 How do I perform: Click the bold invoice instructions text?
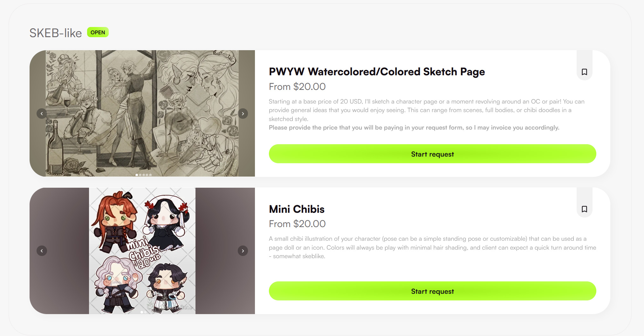tap(414, 128)
